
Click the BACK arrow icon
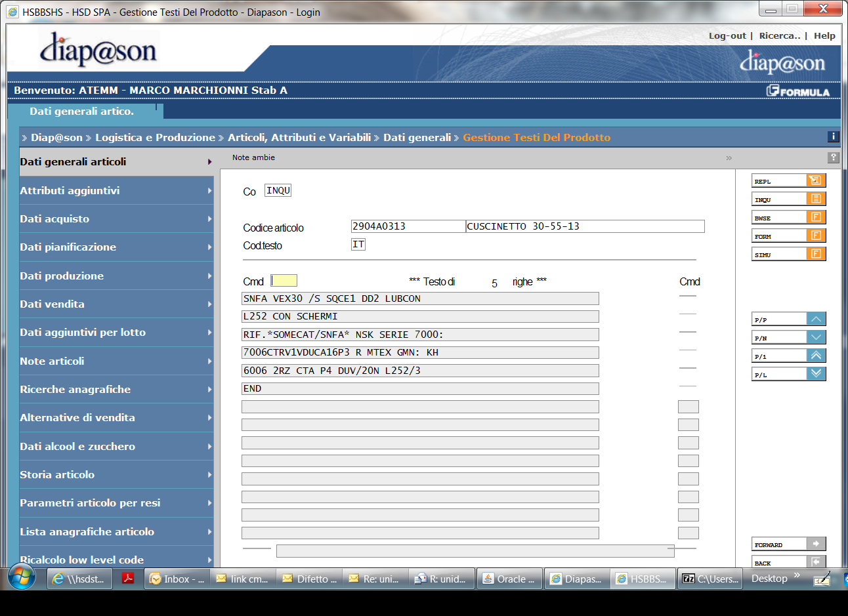[x=816, y=562]
